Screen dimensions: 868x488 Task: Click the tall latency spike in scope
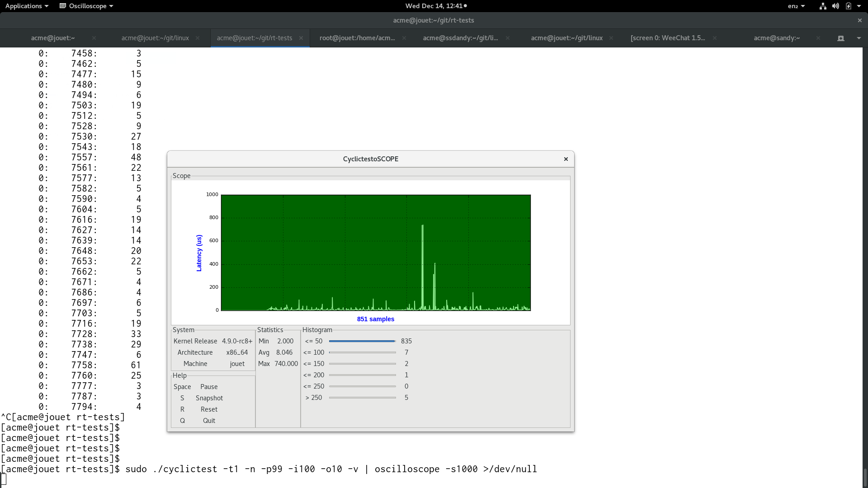point(423,267)
